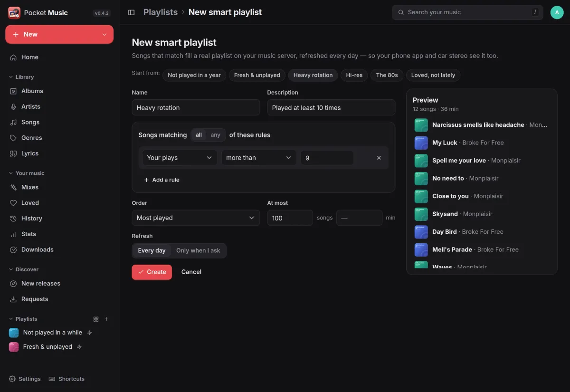Focus the Search your music box
Screen dimensions: 570x392
[467, 12]
